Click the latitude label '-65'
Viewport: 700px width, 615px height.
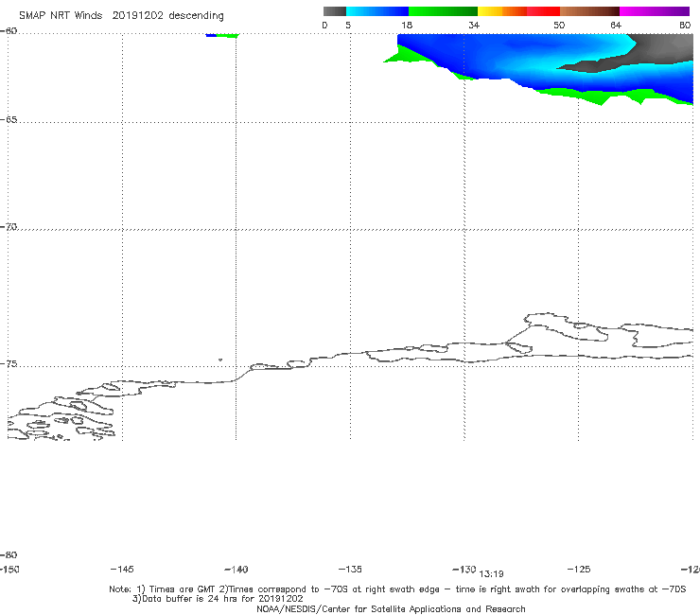[9, 120]
